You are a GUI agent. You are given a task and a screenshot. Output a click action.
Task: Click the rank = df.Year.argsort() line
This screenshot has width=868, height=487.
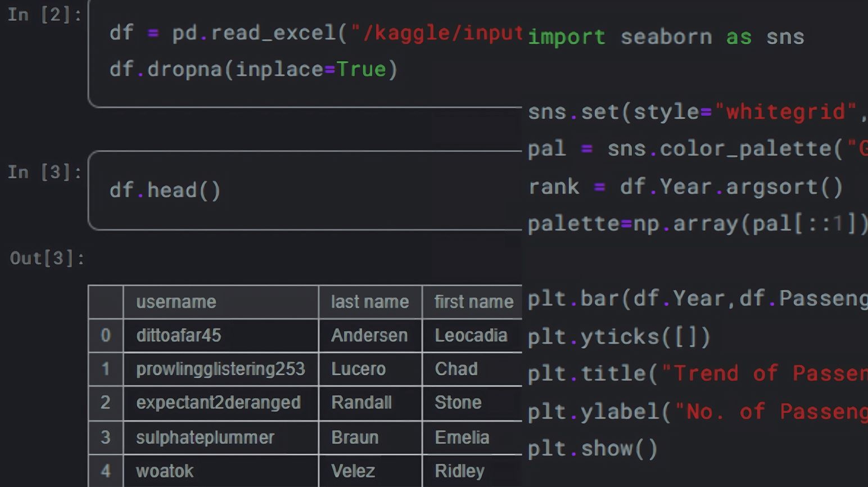click(686, 186)
